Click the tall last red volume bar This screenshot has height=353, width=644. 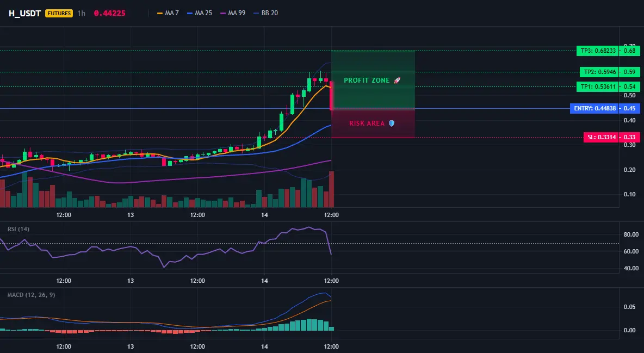pos(331,189)
